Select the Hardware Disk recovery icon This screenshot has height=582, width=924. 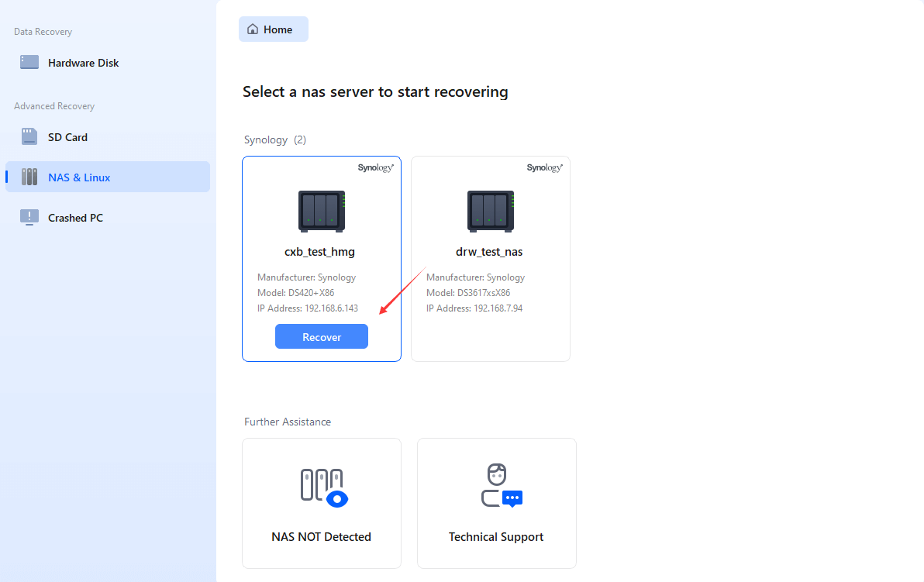coord(29,62)
